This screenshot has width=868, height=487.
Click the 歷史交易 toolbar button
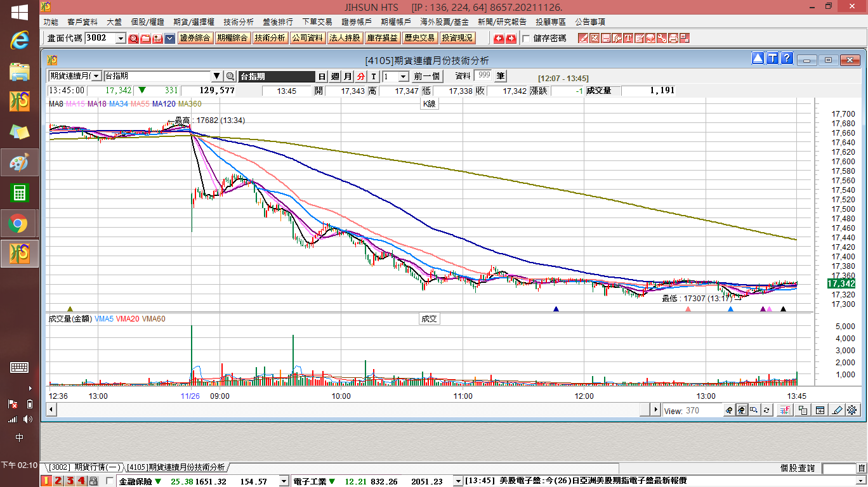click(x=420, y=38)
